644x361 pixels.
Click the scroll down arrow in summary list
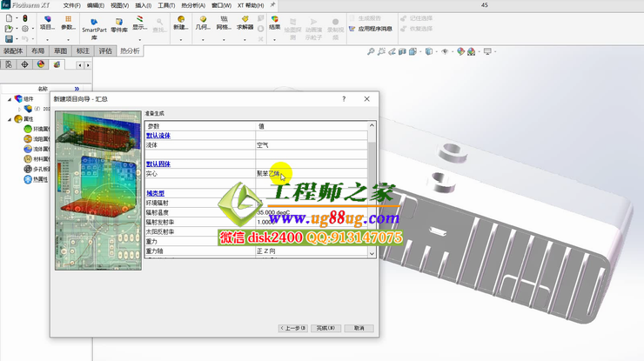[372, 253]
